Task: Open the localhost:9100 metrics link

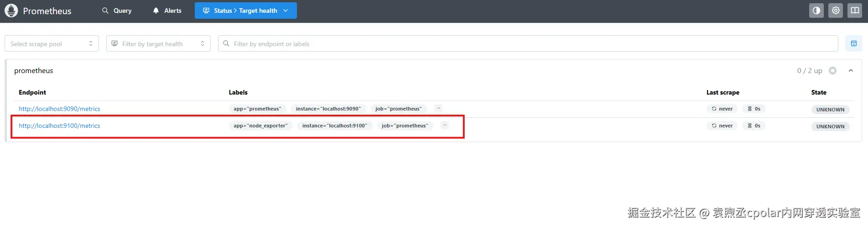Action: coord(59,126)
